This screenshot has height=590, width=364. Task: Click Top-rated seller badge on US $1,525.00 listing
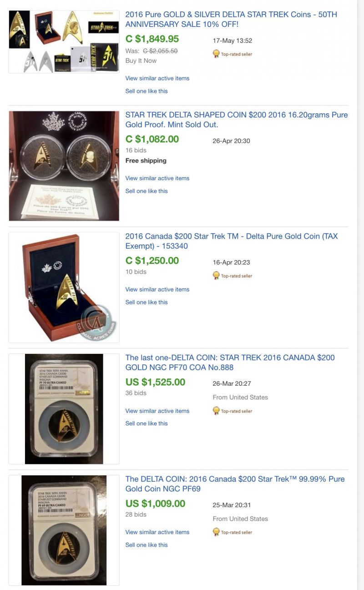(x=233, y=411)
